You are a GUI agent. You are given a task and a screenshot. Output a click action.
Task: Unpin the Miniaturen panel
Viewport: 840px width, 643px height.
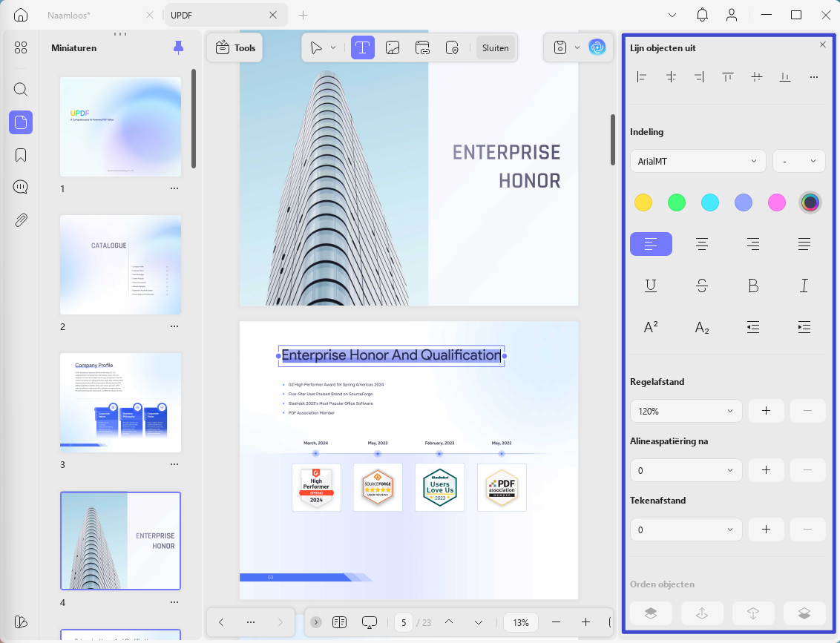pos(178,47)
